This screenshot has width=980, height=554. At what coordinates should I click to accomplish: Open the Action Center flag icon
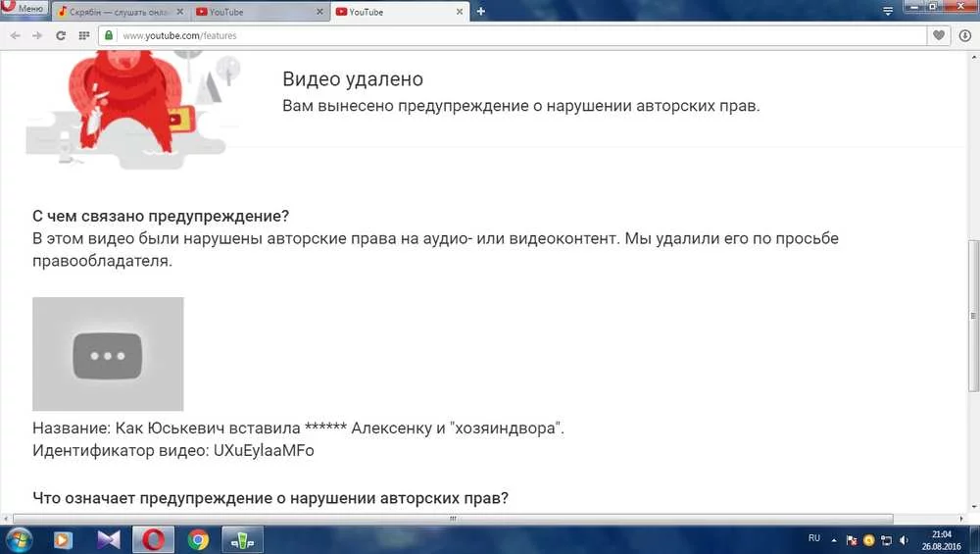coord(852,540)
